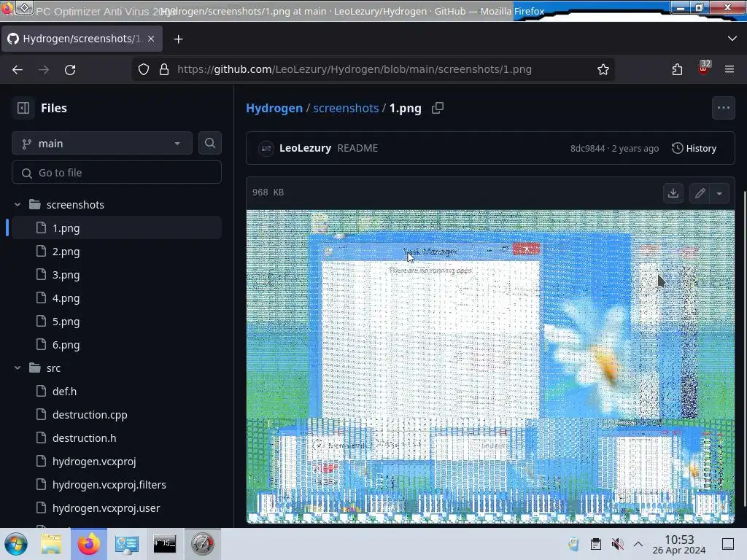Open the Windows Start button
The height and width of the screenshot is (560, 747).
click(16, 544)
